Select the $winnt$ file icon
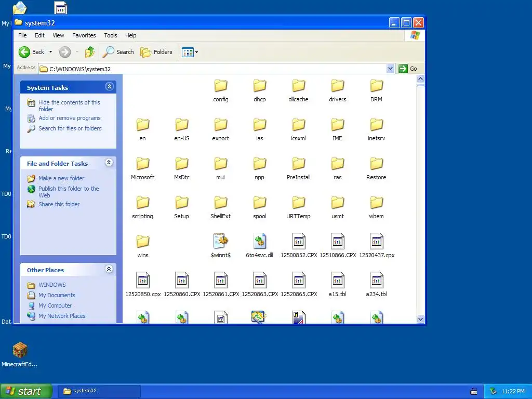532x399 pixels. tap(220, 241)
